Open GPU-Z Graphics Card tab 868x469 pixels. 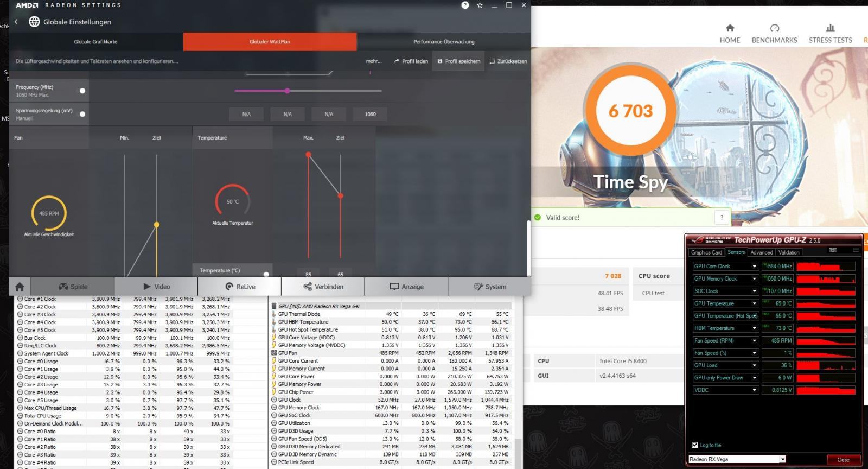tap(706, 252)
